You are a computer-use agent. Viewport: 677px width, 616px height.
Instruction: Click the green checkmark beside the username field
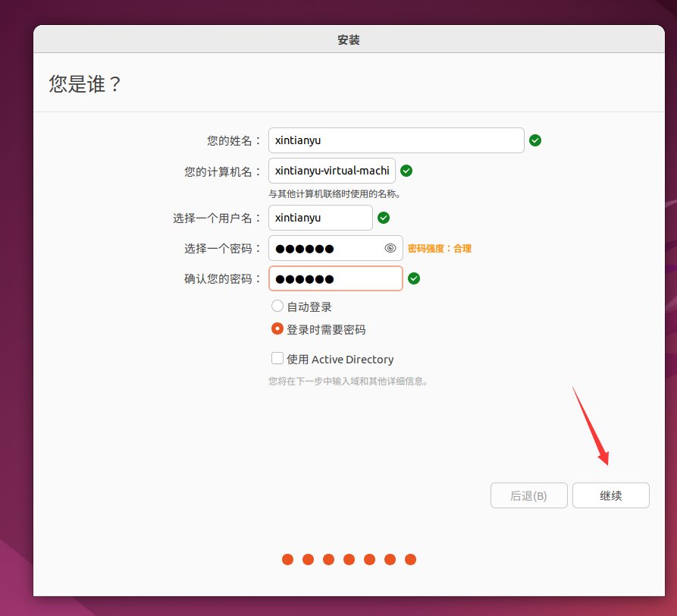(x=384, y=218)
